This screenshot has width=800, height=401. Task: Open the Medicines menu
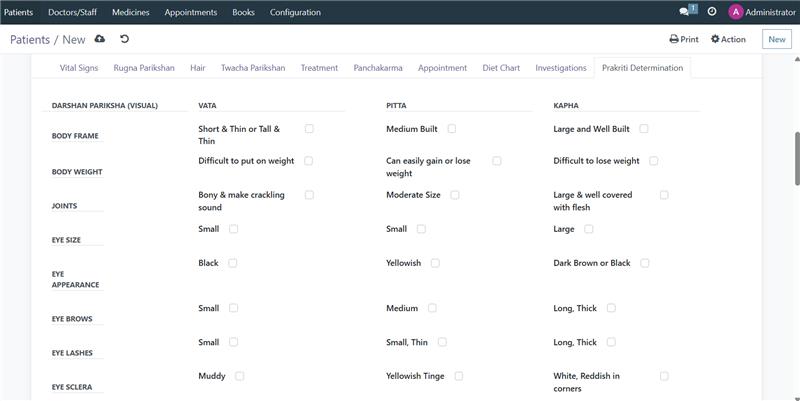(131, 12)
